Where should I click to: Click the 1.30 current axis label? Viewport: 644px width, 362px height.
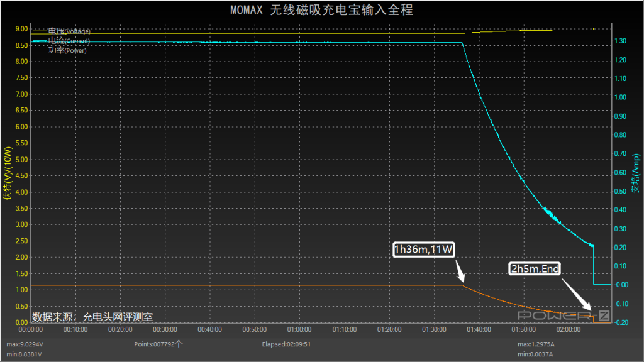coord(620,41)
